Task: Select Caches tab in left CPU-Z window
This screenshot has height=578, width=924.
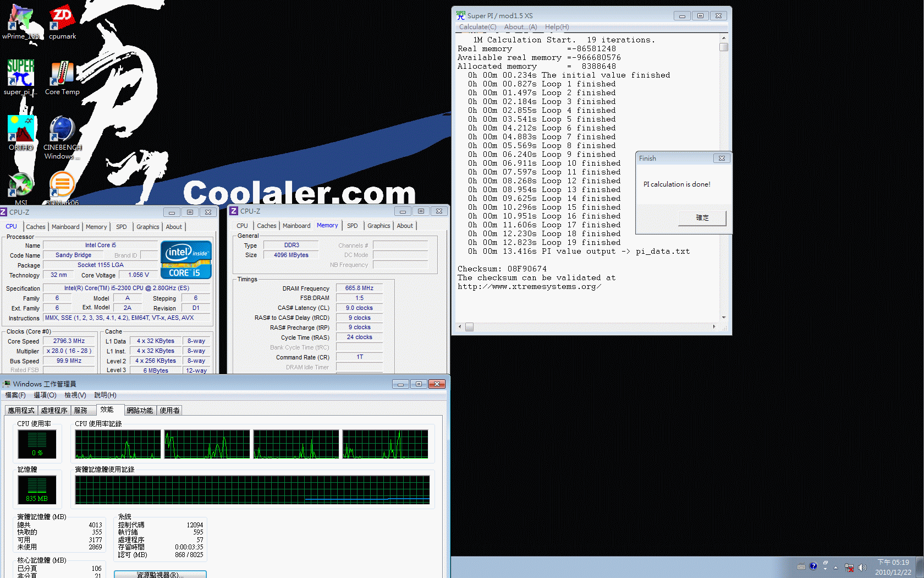Action: point(36,227)
